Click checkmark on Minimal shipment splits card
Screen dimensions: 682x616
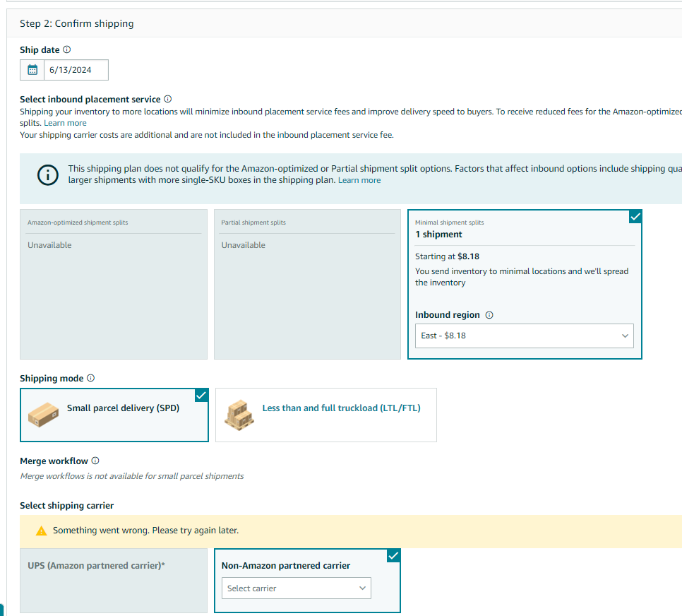click(635, 216)
